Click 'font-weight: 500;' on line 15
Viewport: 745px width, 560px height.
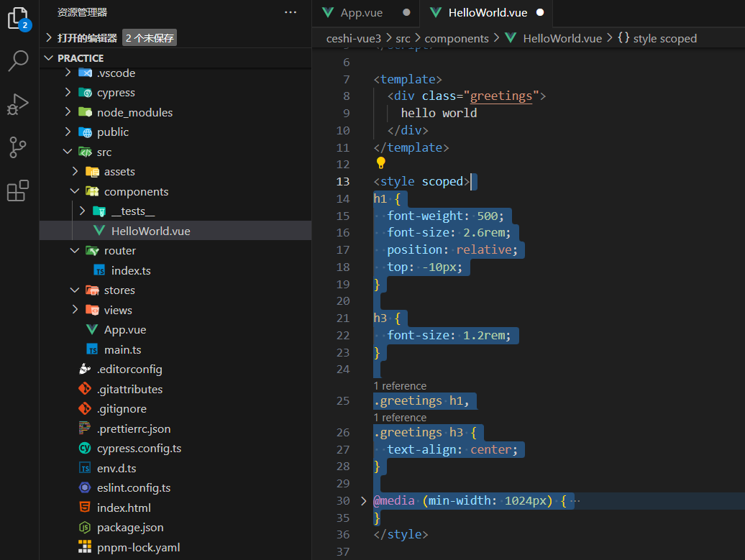[445, 216]
